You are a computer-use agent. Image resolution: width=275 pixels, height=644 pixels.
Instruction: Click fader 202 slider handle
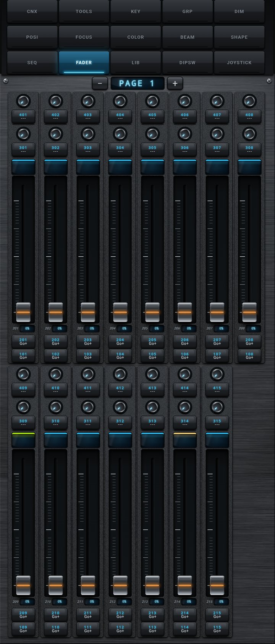[x=56, y=312]
